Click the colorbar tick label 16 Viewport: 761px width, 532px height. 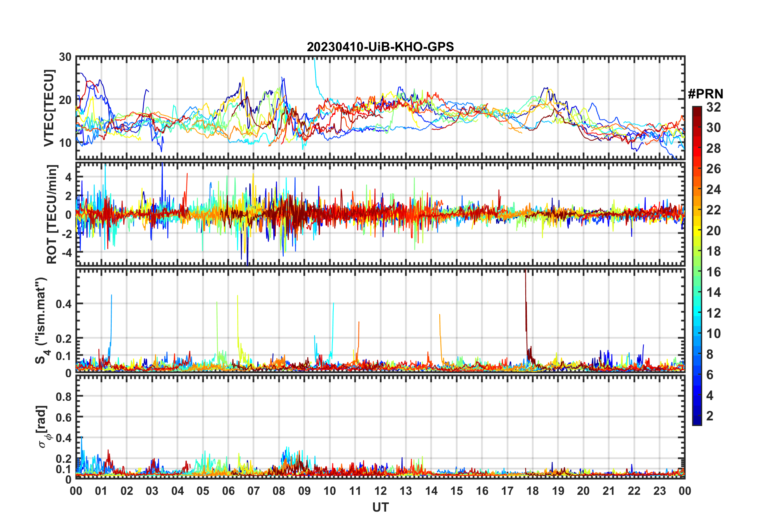[x=713, y=272]
